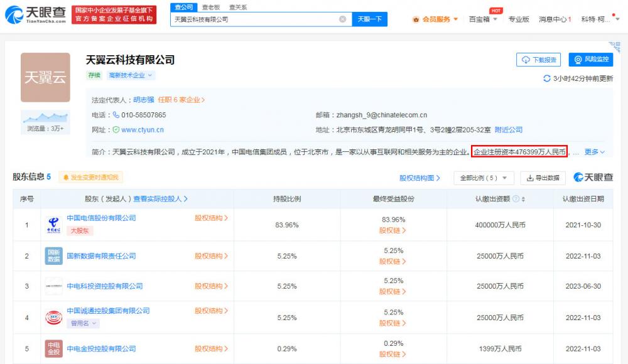Open the 会员服务 dropdown menu
This screenshot has width=628, height=364.
click(x=435, y=19)
